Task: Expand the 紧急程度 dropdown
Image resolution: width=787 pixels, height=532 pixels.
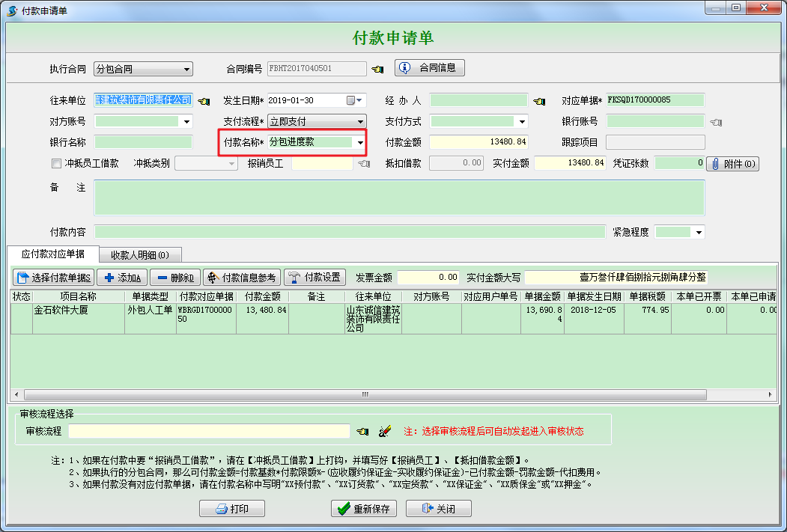Action: coord(699,232)
